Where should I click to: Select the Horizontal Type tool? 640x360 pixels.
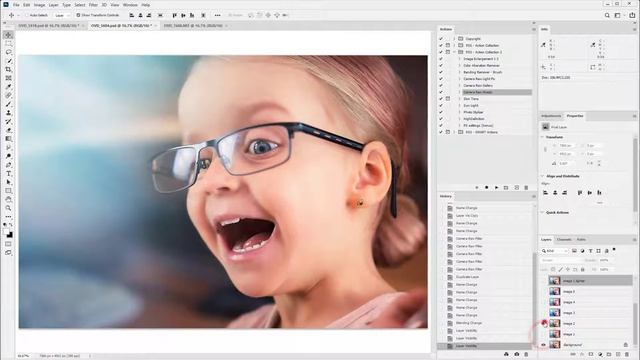8,173
